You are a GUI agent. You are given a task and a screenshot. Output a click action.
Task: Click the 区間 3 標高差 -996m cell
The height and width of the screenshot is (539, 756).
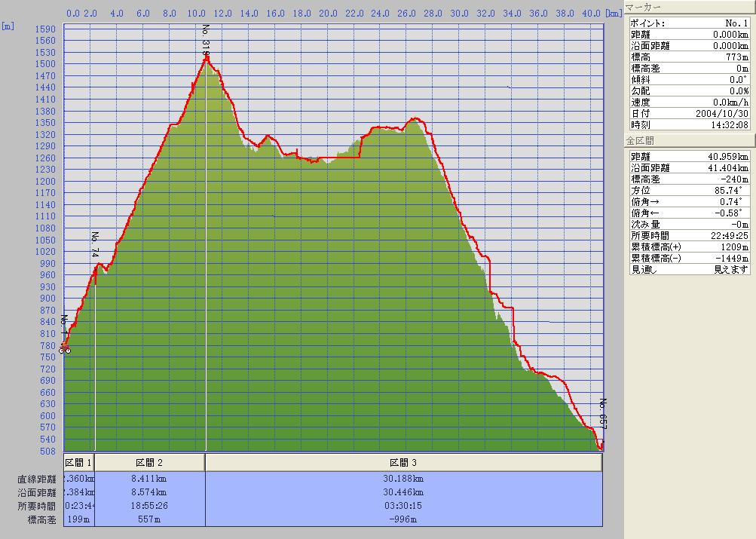[403, 519]
